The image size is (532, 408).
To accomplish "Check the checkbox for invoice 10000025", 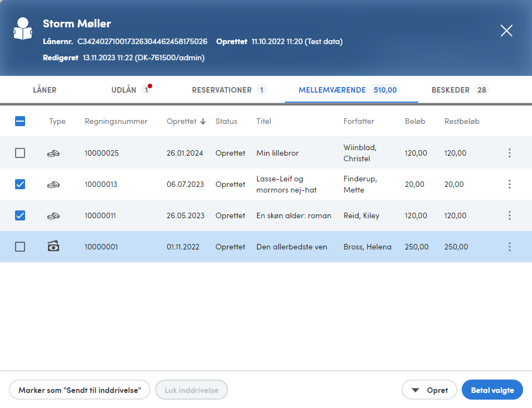I will click(20, 153).
